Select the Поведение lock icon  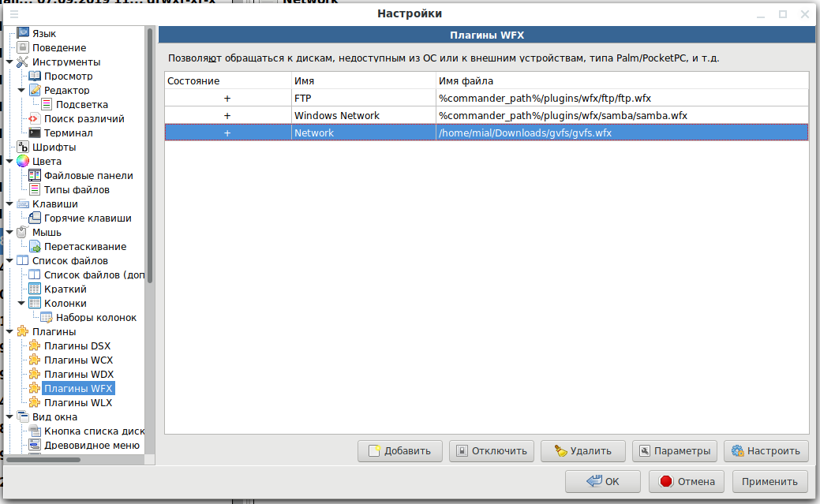point(22,47)
